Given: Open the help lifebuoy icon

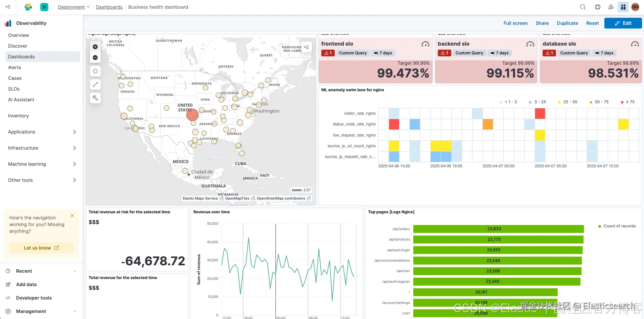Looking at the screenshot, I should coord(598,7).
